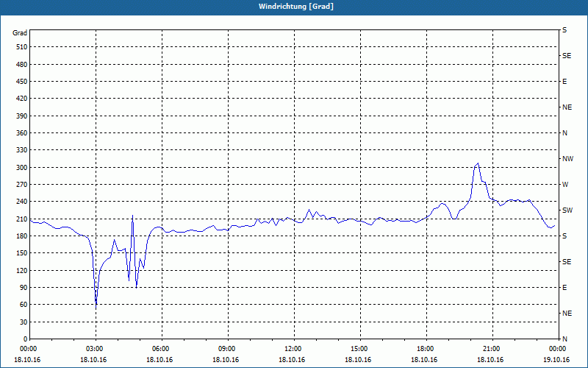Click the 21:00 time label
Screen dimensions: 588x368
[492, 349]
